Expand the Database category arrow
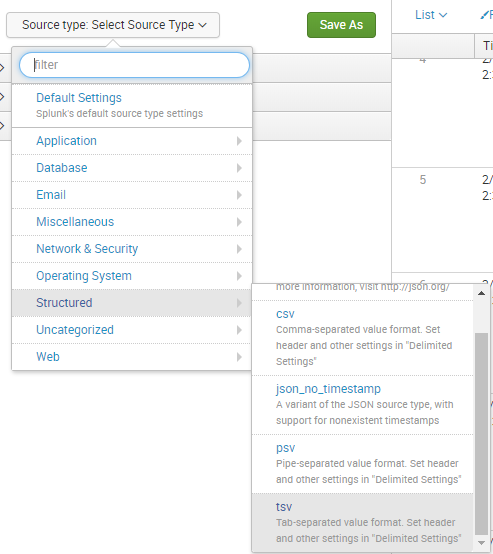 tap(239, 168)
